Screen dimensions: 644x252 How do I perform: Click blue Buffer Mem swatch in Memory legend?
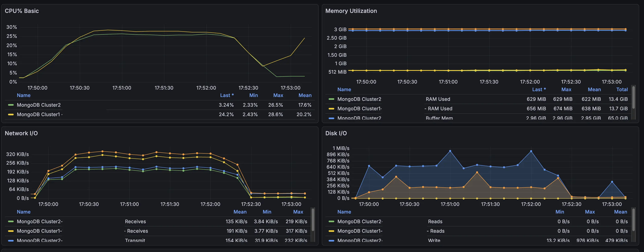coord(331,118)
